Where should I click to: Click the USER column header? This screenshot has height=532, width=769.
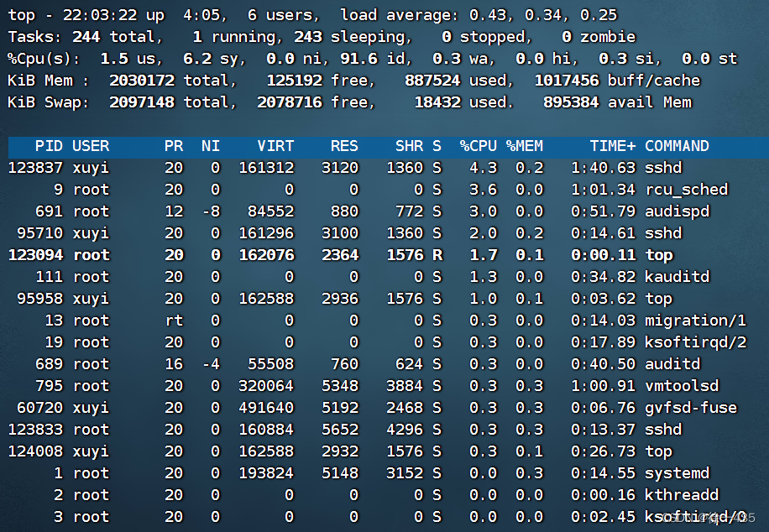(x=91, y=146)
